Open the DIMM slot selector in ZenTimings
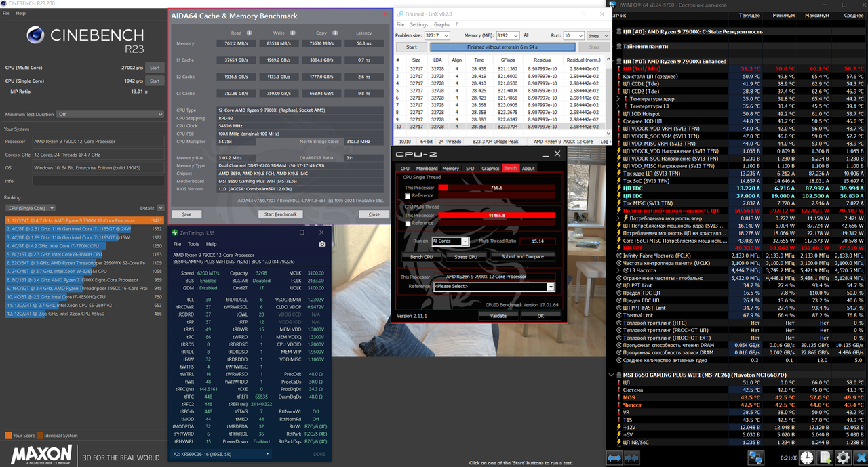This screenshot has width=868, height=467. (x=220, y=454)
